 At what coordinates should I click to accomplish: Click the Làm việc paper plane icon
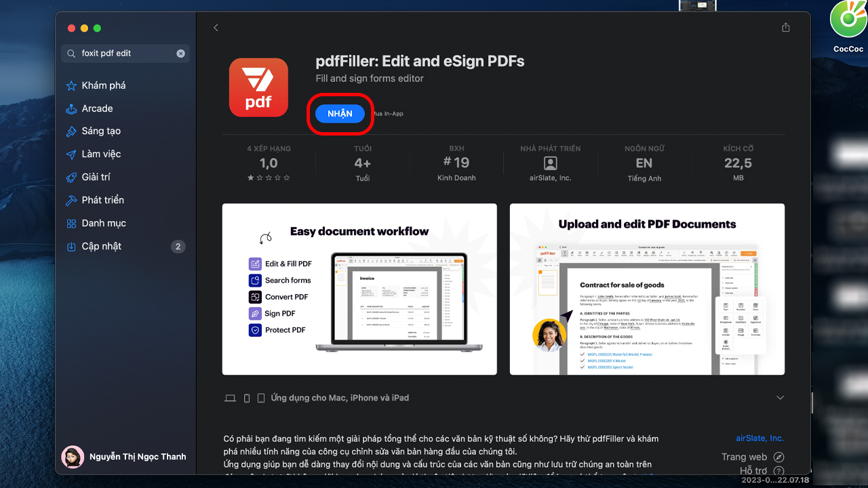[71, 155]
